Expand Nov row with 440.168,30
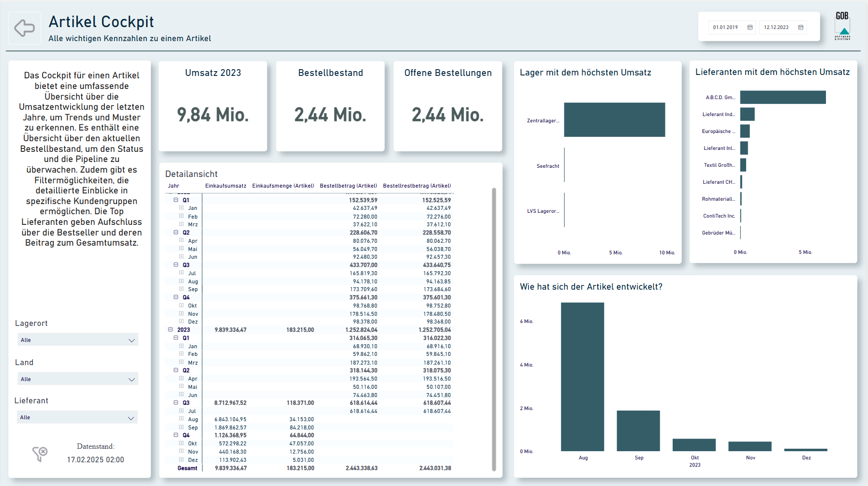 click(181, 452)
